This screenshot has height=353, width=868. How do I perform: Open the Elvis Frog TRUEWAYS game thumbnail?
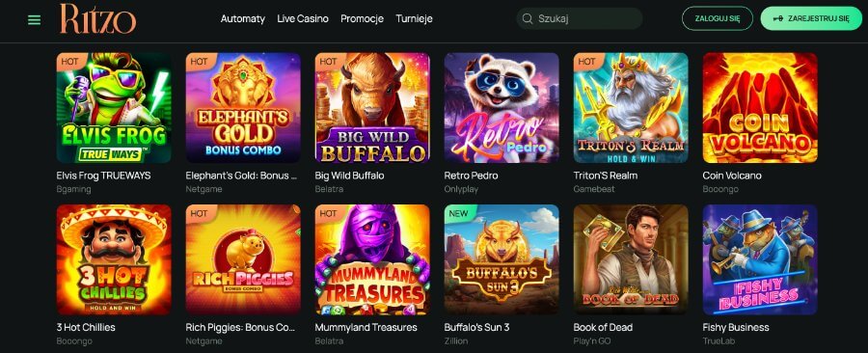[114, 108]
